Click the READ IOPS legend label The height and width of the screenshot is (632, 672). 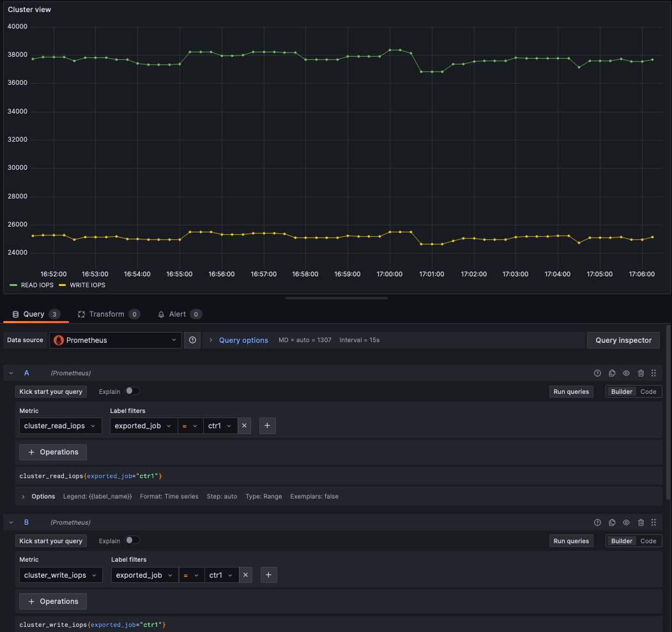(37, 285)
